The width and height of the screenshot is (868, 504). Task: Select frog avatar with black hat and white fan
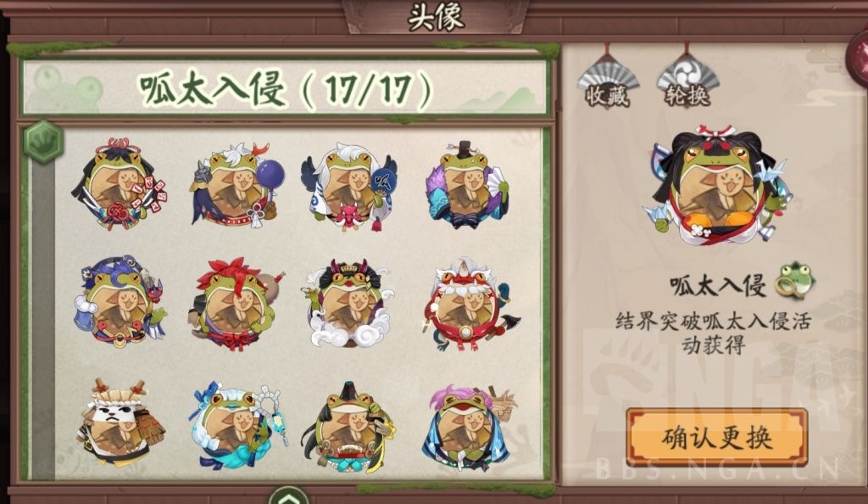(468, 186)
